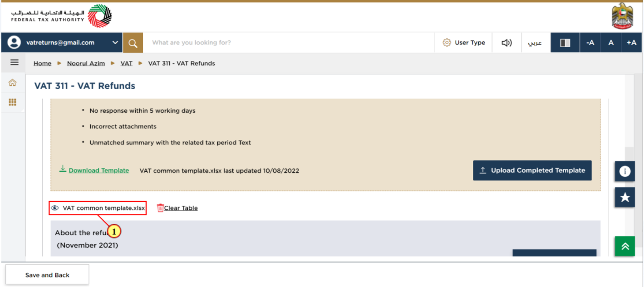Decrease font size with -A
Screen dimensions: 644x287
[590, 43]
